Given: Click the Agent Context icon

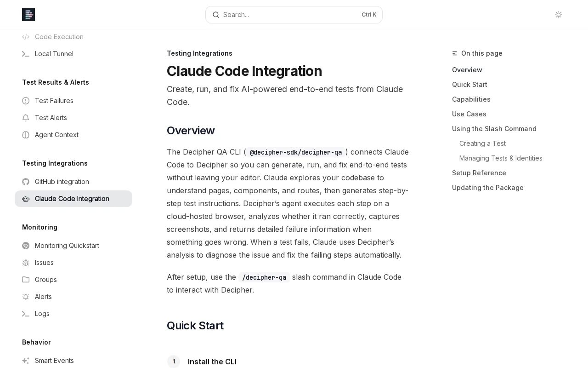Looking at the screenshot, I should pos(26,135).
